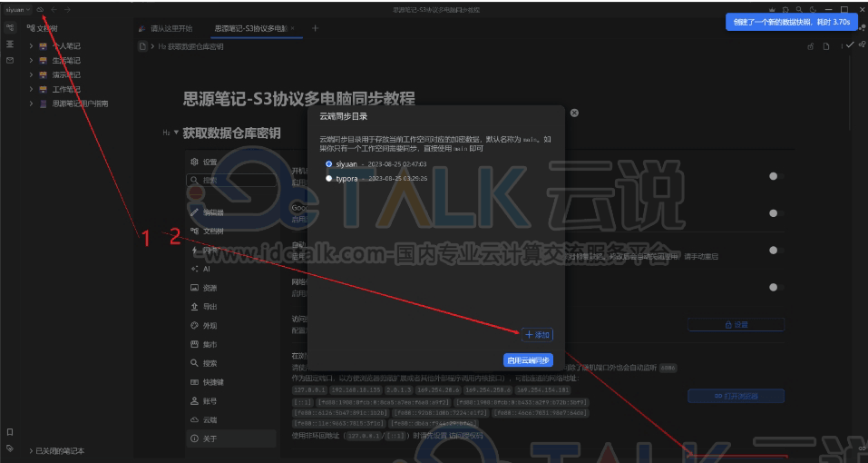
Task: Toggle dark mode with the moon icon
Action: coord(813,10)
